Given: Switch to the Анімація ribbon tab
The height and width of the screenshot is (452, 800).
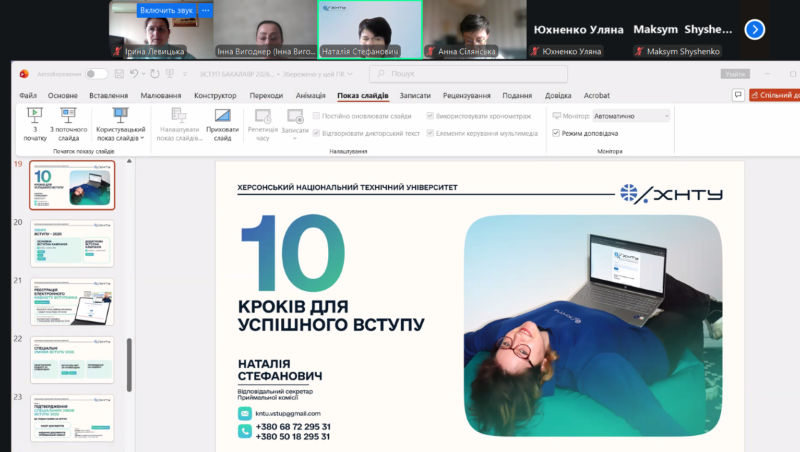Looking at the screenshot, I should [x=311, y=96].
